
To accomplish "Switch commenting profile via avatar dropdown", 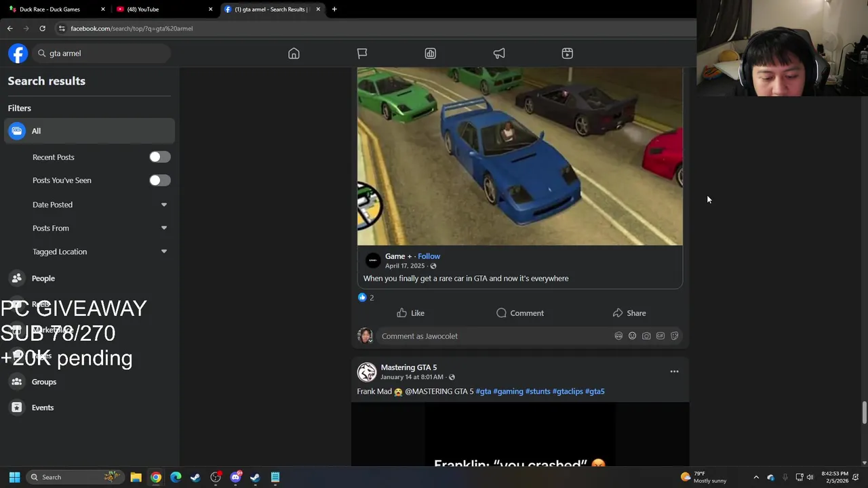I will [x=366, y=335].
